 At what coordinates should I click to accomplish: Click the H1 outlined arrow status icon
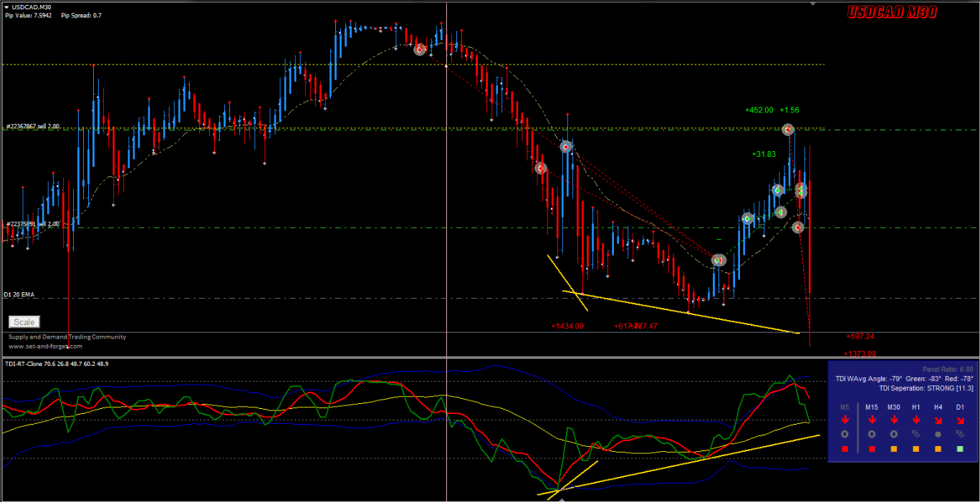coord(916,434)
